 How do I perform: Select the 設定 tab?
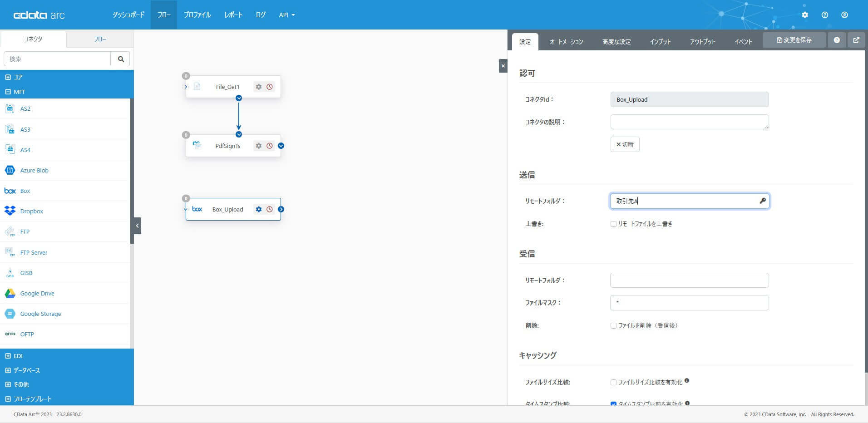click(x=525, y=42)
